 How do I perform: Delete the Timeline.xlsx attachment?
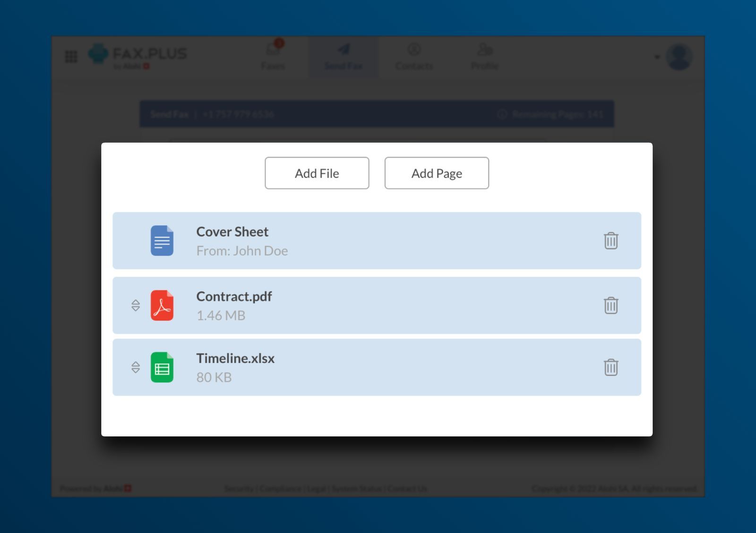[611, 367]
